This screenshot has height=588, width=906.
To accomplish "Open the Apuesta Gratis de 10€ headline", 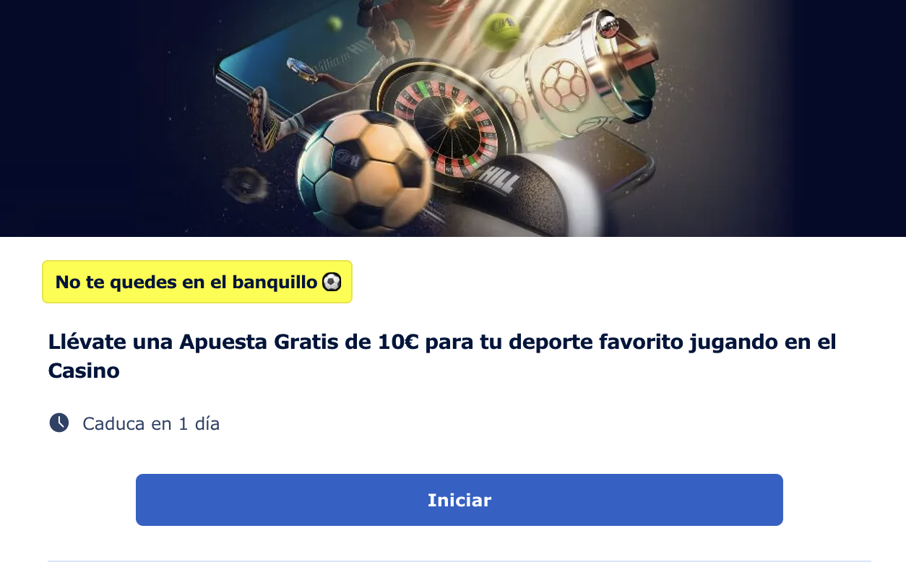I will point(442,356).
